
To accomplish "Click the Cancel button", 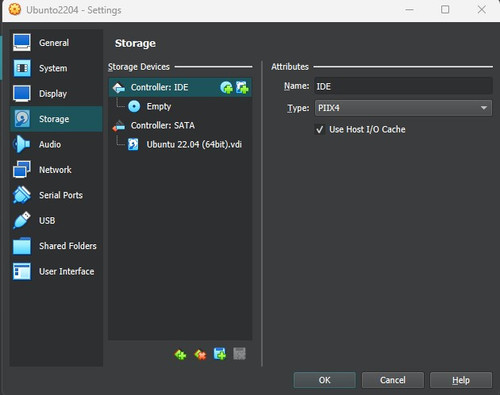I will (393, 380).
